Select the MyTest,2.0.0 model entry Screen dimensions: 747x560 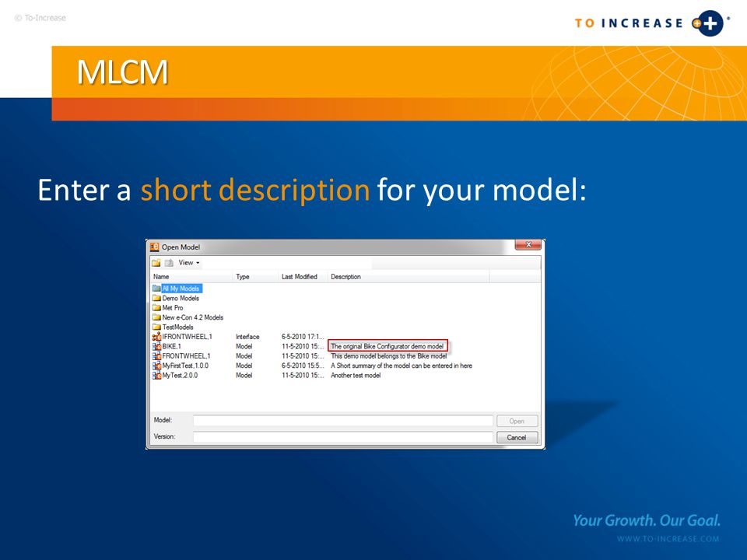(x=180, y=375)
